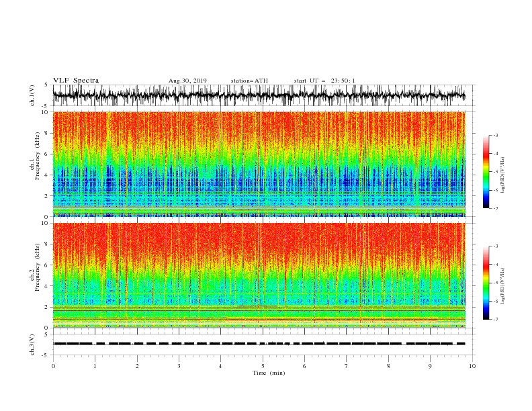Click the ch.1 voltage waveform trace
The image size is (532, 411).
259,95
